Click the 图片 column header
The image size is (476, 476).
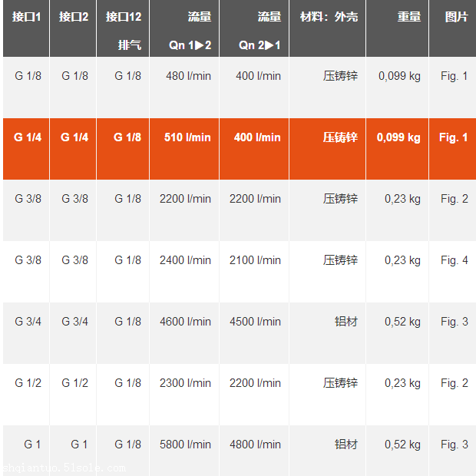455,16
